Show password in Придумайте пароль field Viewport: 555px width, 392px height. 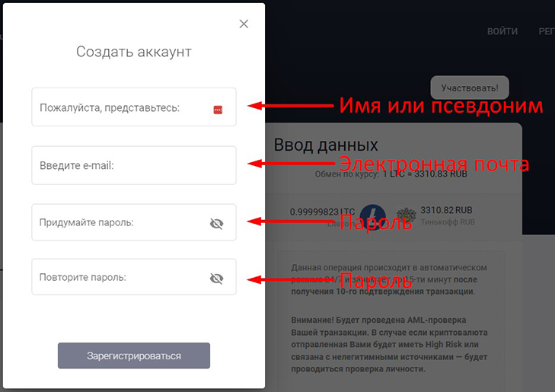point(217,224)
